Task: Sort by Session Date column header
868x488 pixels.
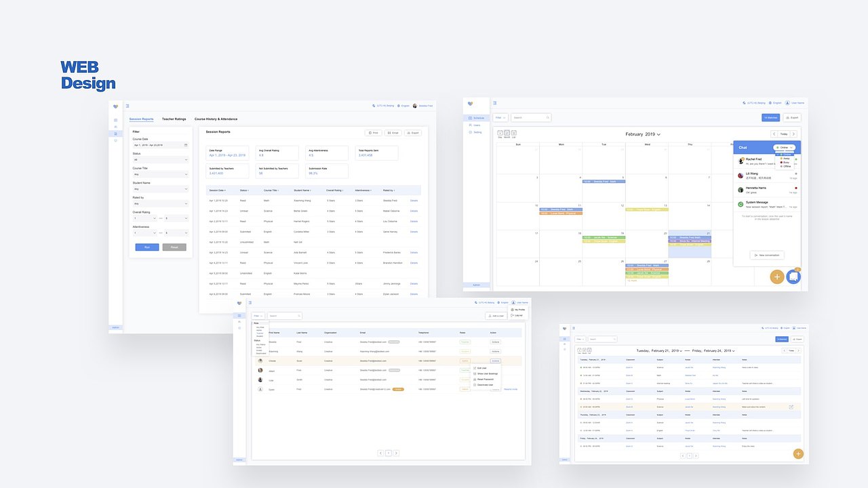Action: point(218,190)
